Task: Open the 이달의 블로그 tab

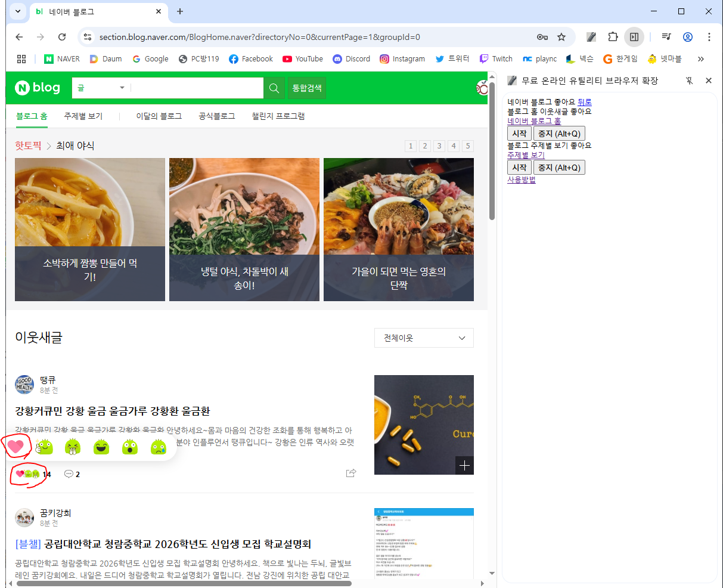Action: coord(159,116)
